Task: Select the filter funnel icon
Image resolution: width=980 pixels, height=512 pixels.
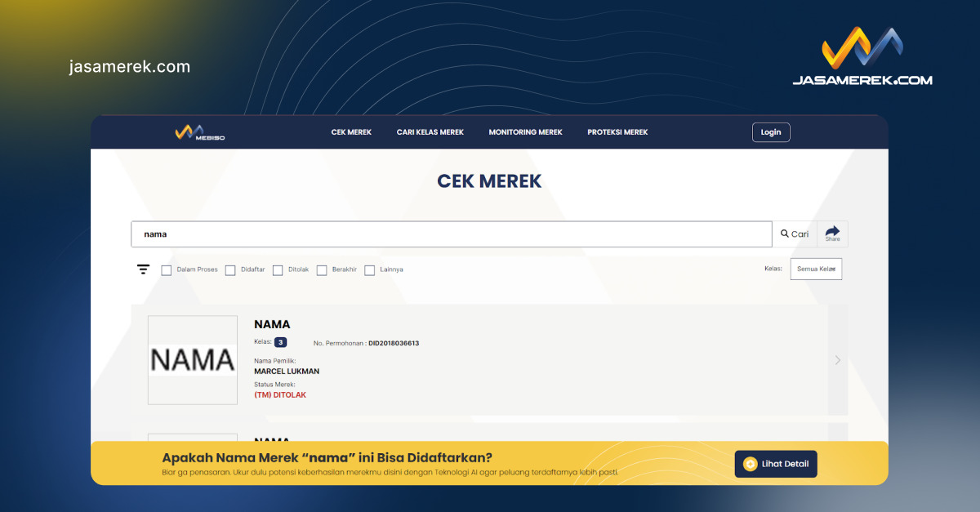Action: tap(143, 269)
